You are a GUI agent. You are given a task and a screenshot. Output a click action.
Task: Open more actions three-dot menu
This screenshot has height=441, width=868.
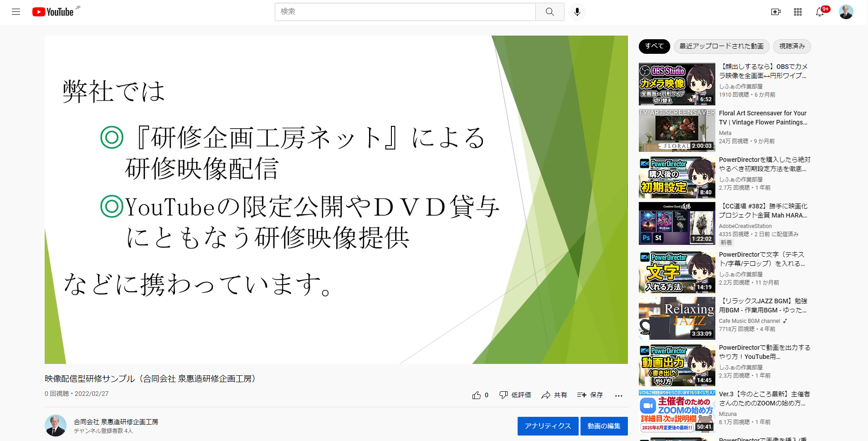point(618,395)
